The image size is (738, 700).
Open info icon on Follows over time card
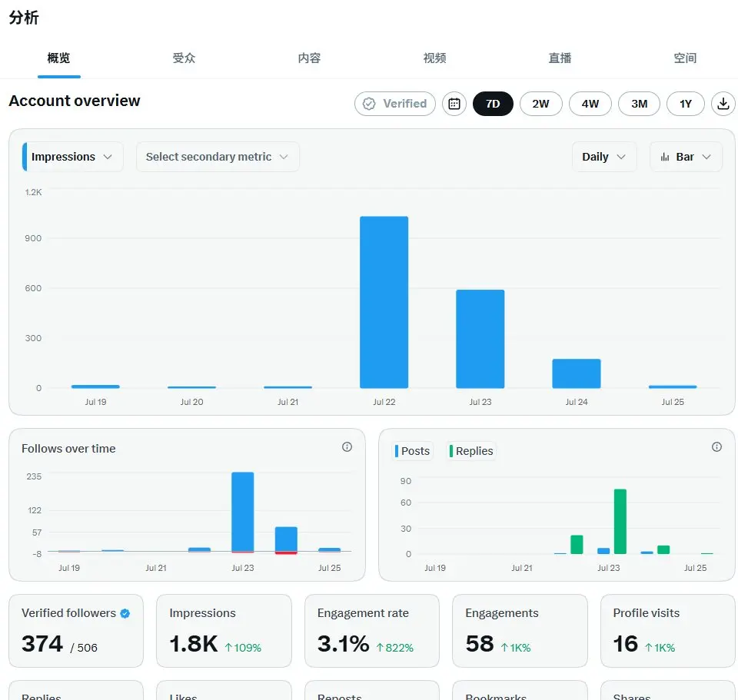(347, 447)
